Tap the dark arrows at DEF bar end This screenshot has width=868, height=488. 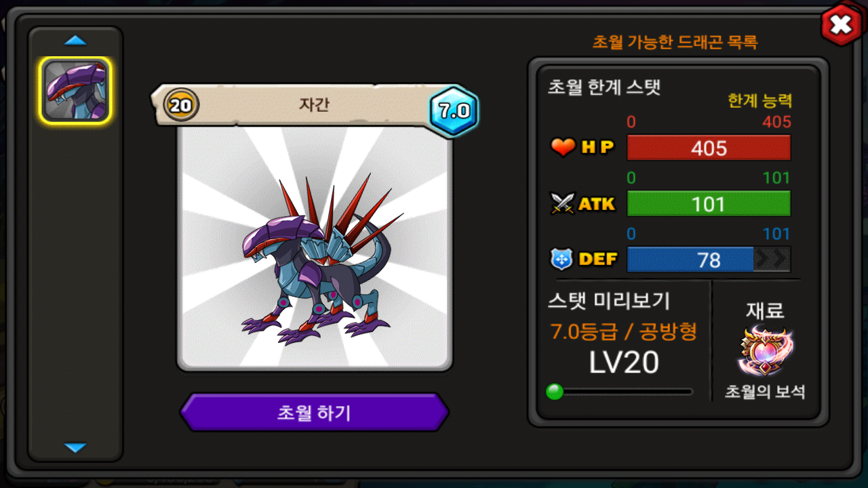(772, 260)
